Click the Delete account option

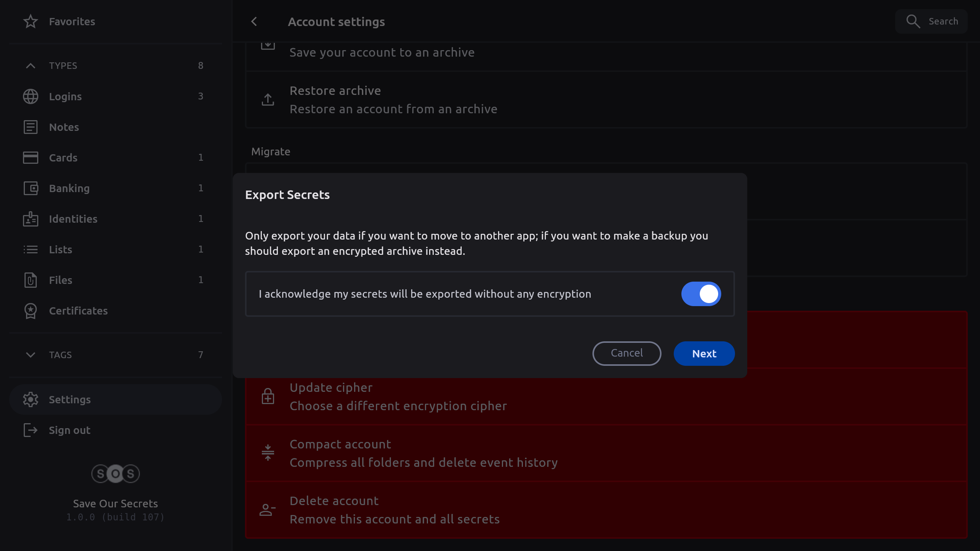pyautogui.click(x=394, y=510)
